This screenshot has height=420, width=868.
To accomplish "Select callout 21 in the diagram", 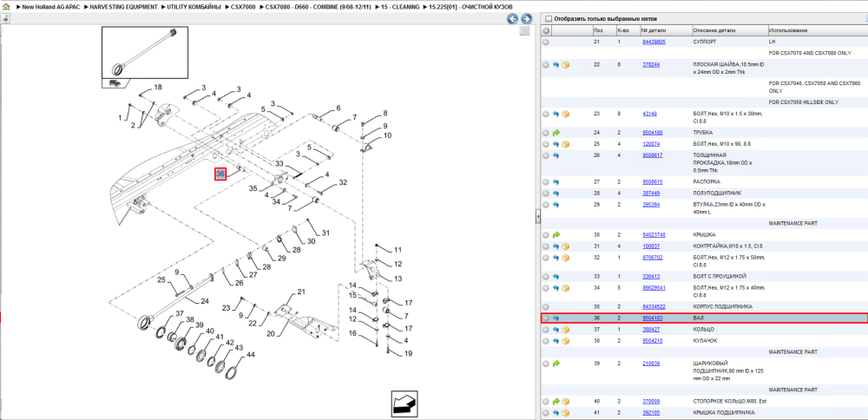I will 301,292.
